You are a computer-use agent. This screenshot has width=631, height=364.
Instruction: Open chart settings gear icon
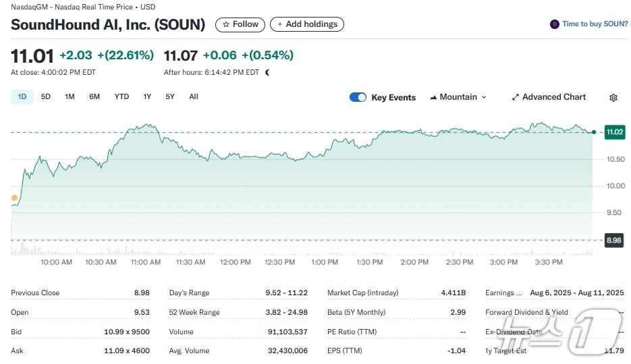(613, 98)
